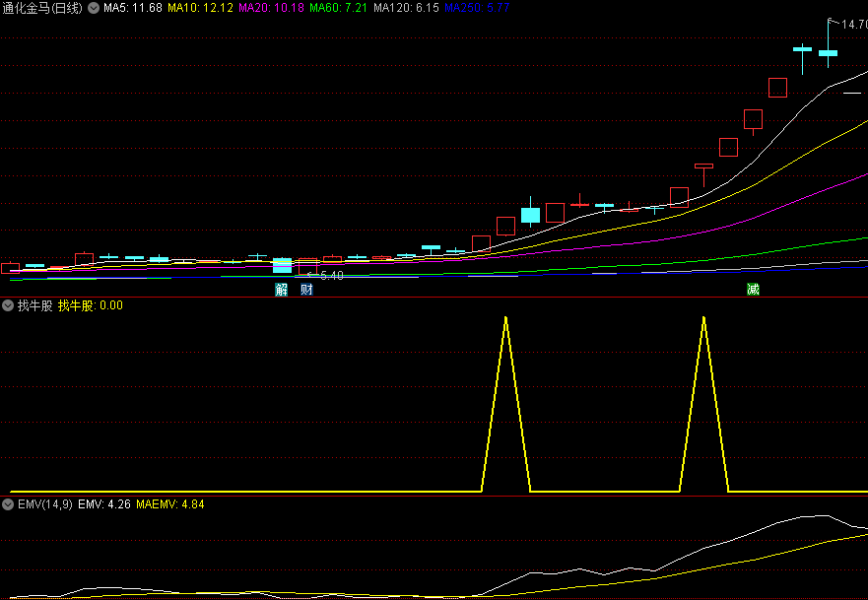This screenshot has width=868, height=600.
Task: Click the MA5: 11.68 label
Action: pyautogui.click(x=133, y=8)
